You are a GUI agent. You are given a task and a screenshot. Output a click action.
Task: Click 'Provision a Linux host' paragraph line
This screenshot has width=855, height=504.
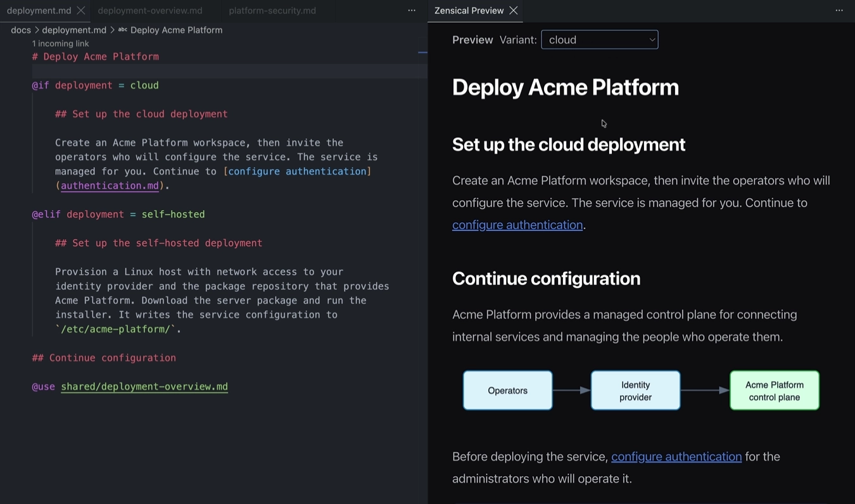(x=199, y=272)
